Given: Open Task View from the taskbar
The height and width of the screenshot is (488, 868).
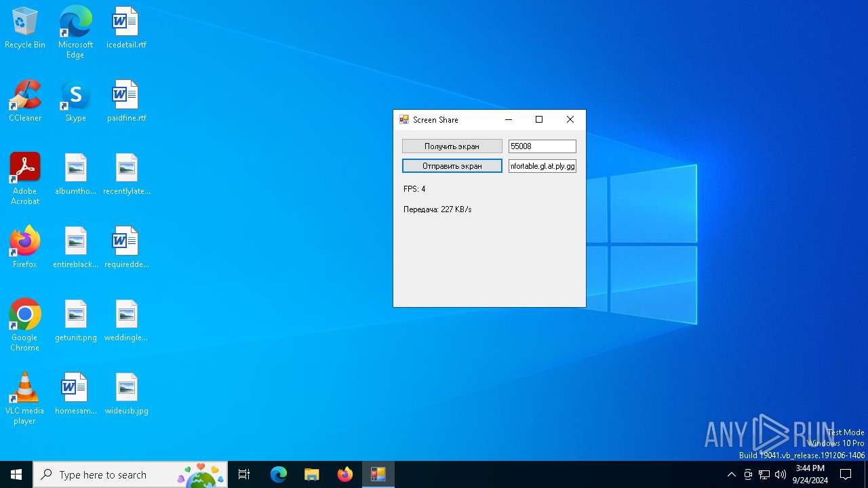Looking at the screenshot, I should [x=244, y=474].
